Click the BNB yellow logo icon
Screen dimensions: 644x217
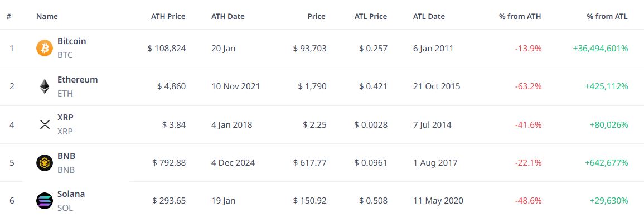[45, 163]
